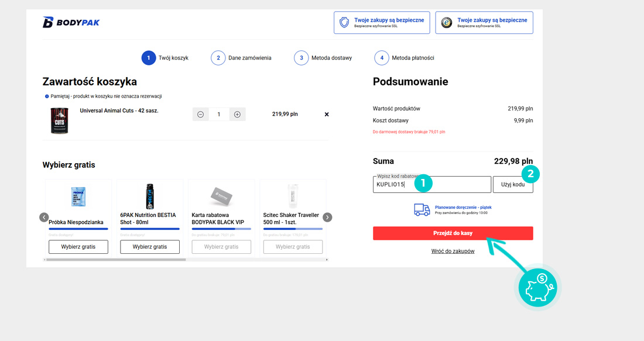Viewport: 644px width, 341px height.
Task: Click the Użyj kodu button
Action: (x=513, y=185)
